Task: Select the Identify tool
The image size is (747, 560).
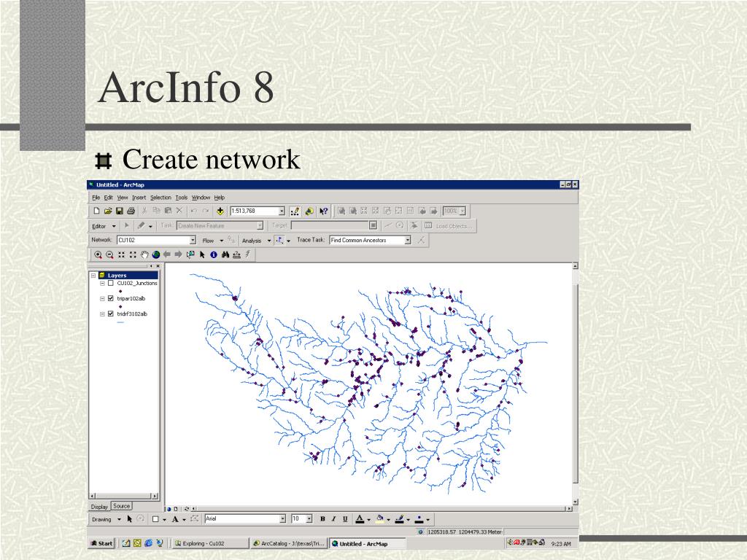Action: tap(214, 254)
